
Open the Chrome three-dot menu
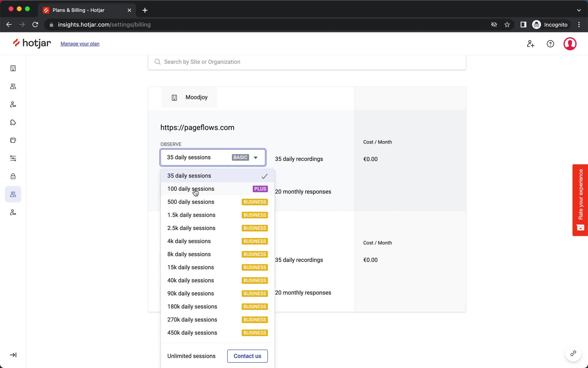(579, 25)
